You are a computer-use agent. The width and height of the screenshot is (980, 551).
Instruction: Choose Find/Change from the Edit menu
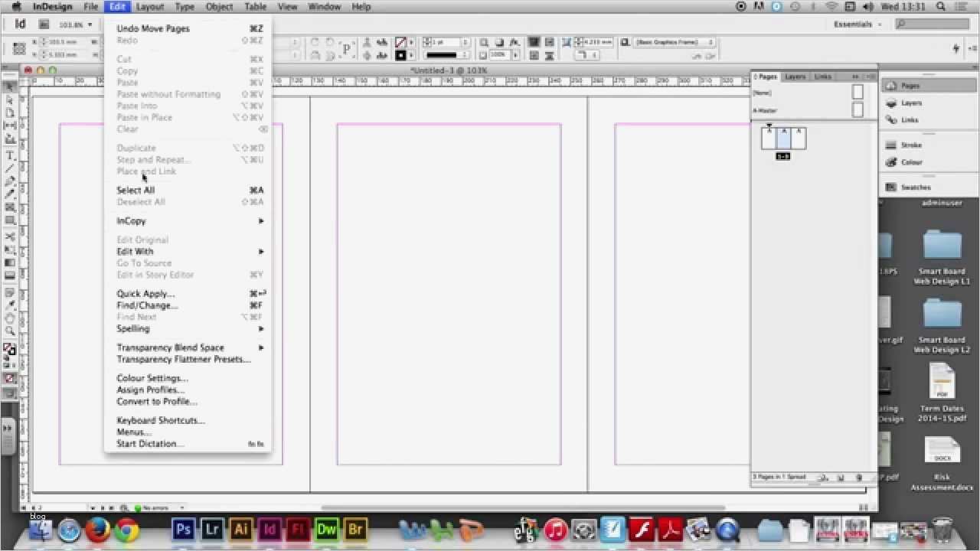147,305
